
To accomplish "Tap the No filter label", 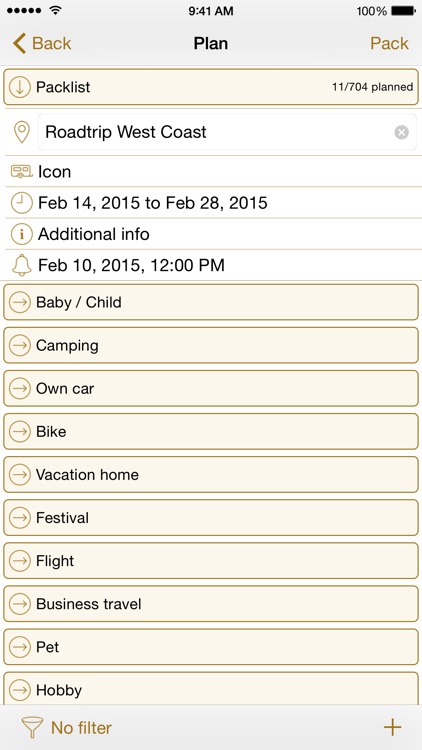I will point(81,728).
